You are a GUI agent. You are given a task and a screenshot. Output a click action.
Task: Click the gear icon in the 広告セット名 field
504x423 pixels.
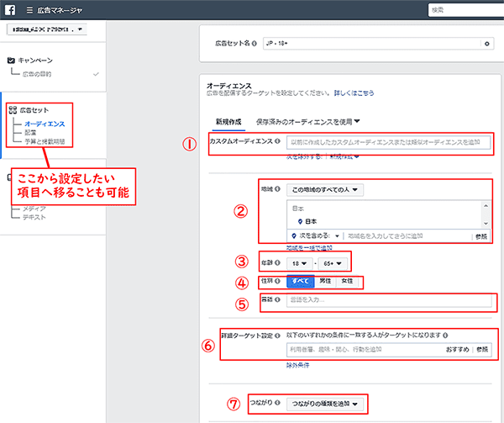point(487,44)
